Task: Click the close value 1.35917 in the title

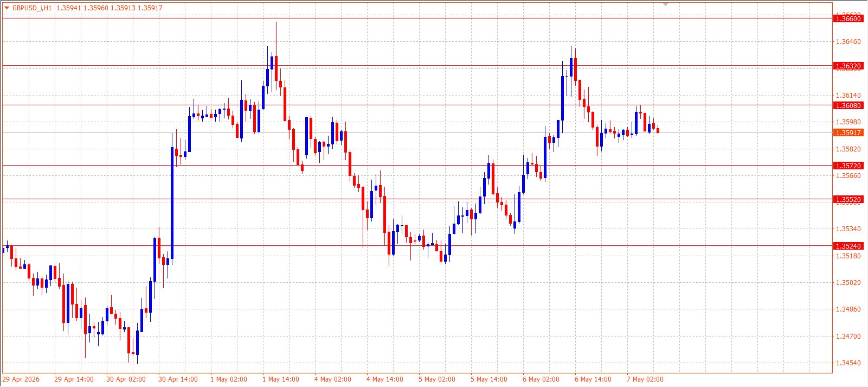Action: pos(150,8)
